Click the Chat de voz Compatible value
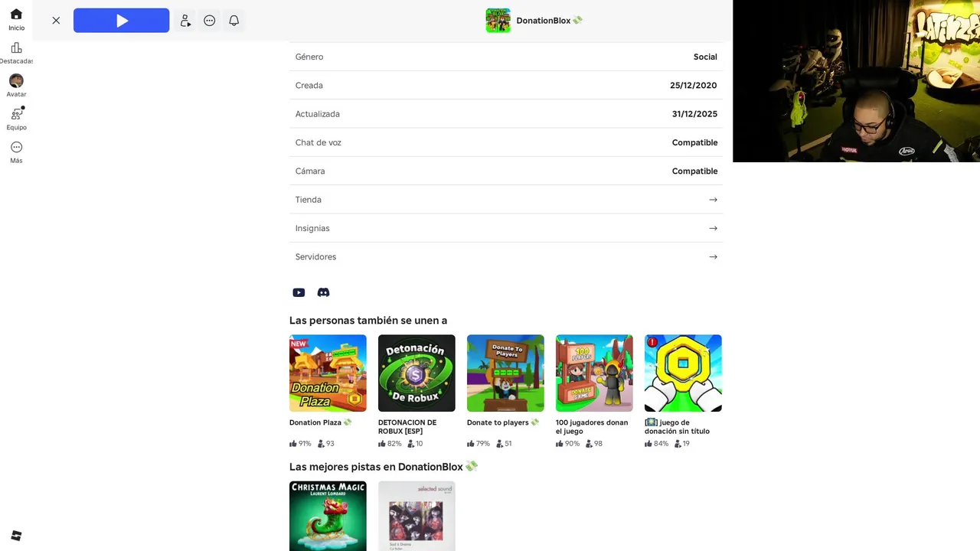This screenshot has height=551, width=980. 695,143
